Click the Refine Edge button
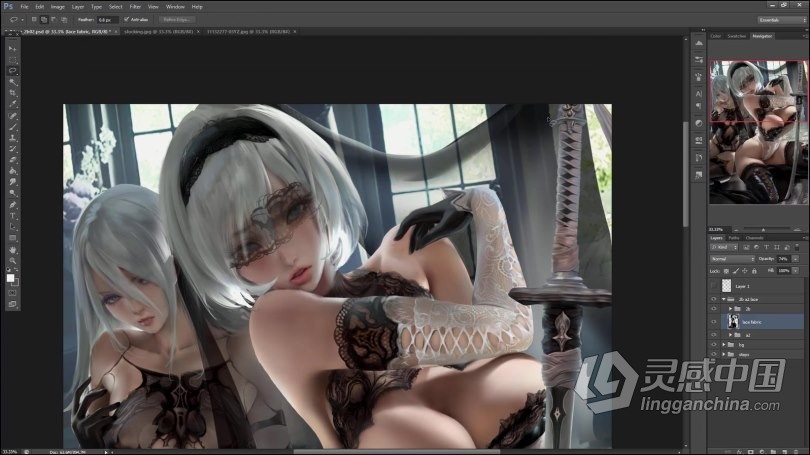 coord(176,20)
